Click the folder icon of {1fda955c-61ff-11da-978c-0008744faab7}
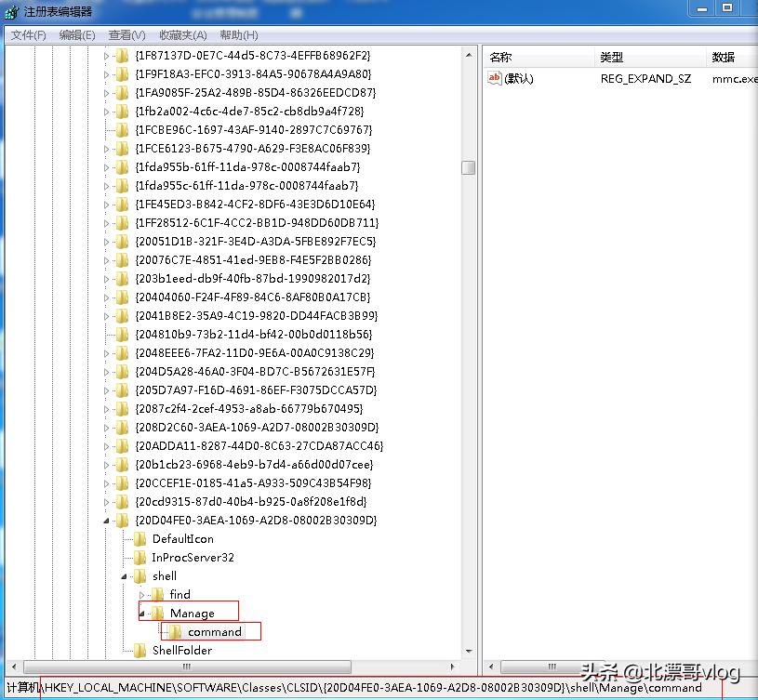Screen dimensions: 758x700 tap(123, 186)
